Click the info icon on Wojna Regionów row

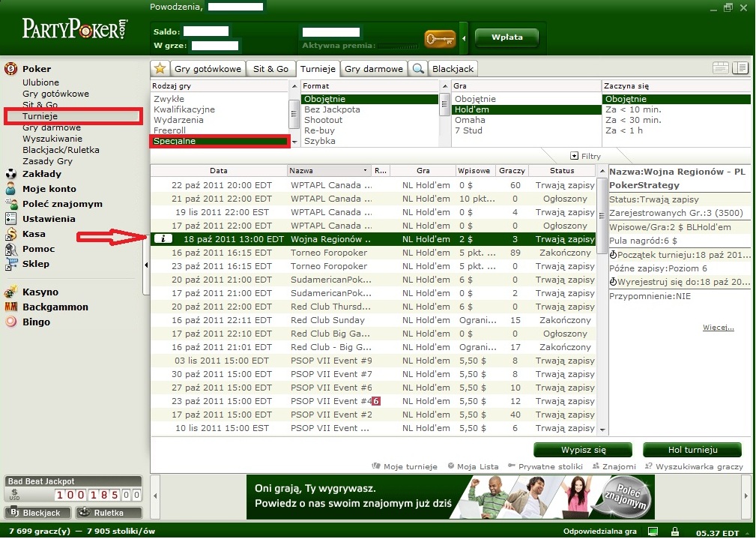click(163, 239)
